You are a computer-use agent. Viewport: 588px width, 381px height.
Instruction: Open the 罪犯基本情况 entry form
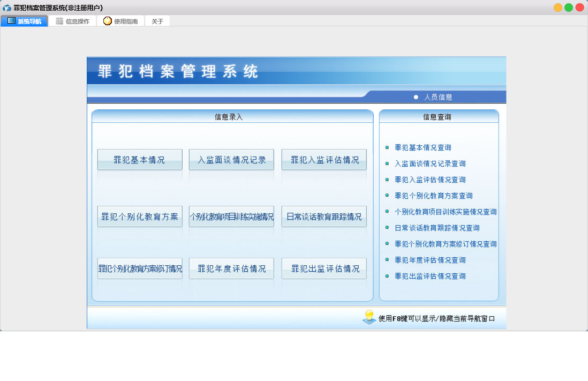tap(140, 160)
